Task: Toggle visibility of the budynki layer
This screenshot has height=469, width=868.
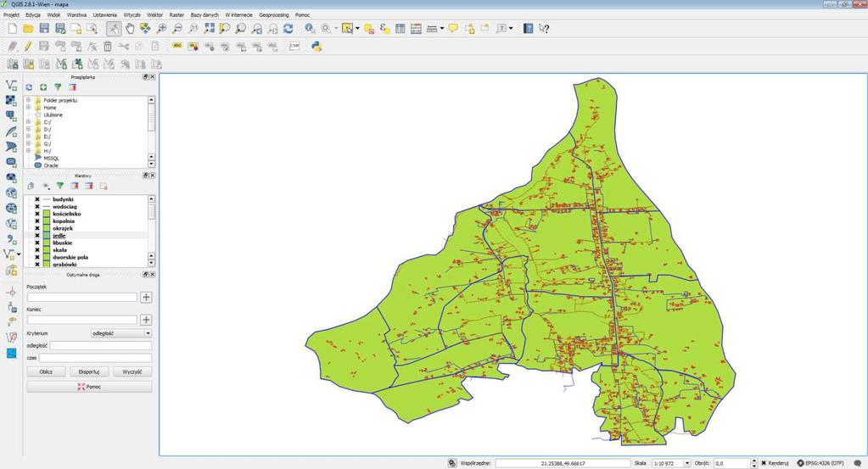Action: pyautogui.click(x=37, y=199)
